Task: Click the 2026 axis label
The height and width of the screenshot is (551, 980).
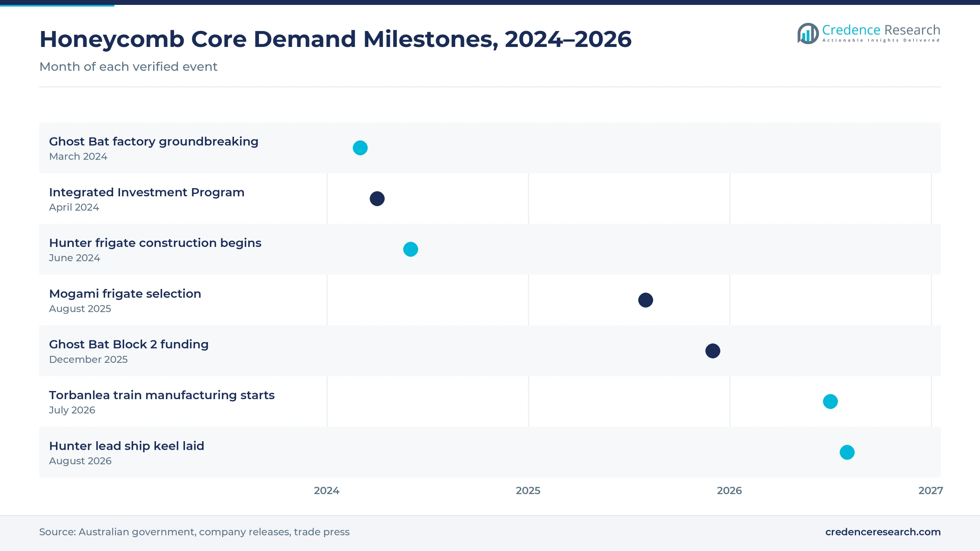Action: pos(729,491)
